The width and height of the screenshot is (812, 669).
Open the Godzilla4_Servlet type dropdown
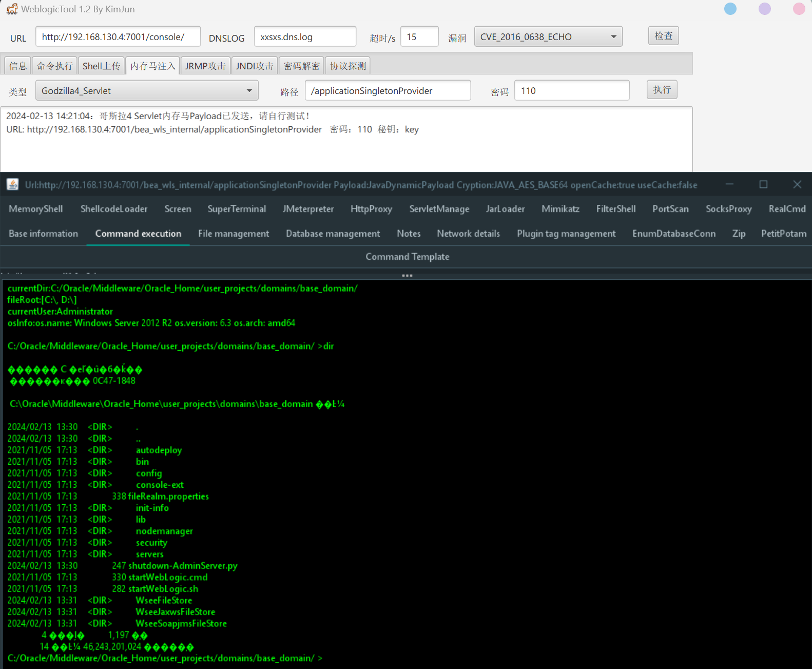point(147,90)
